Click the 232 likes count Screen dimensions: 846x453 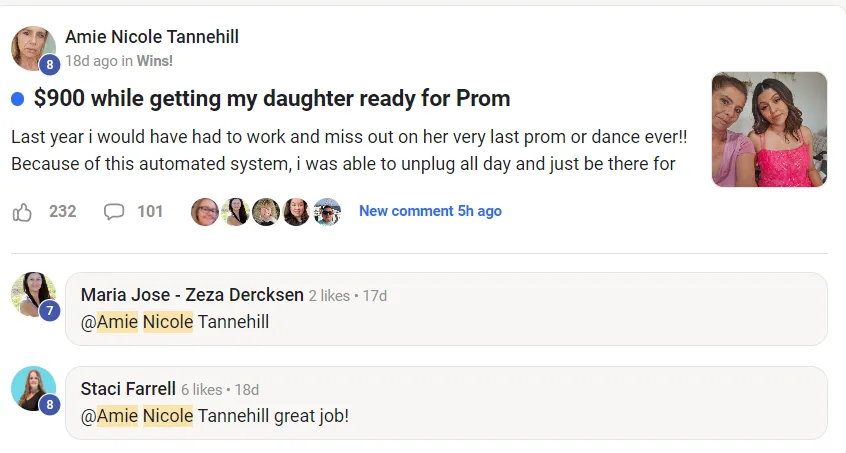click(63, 212)
